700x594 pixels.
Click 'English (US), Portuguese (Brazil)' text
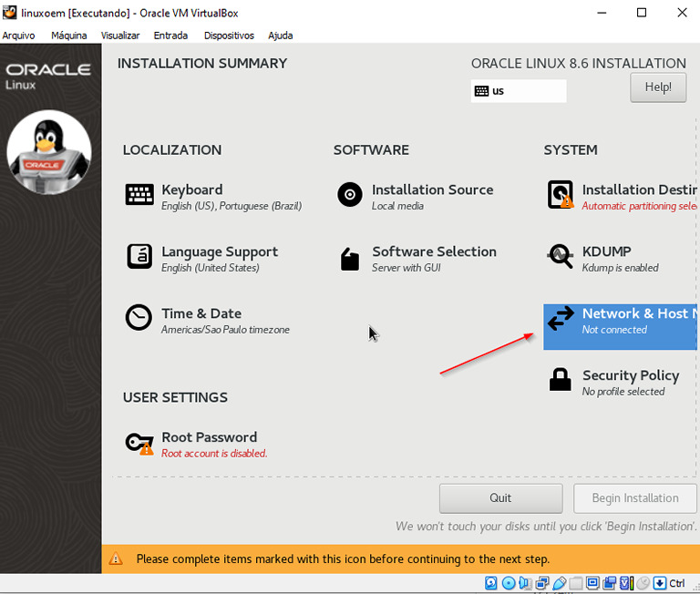click(x=232, y=206)
